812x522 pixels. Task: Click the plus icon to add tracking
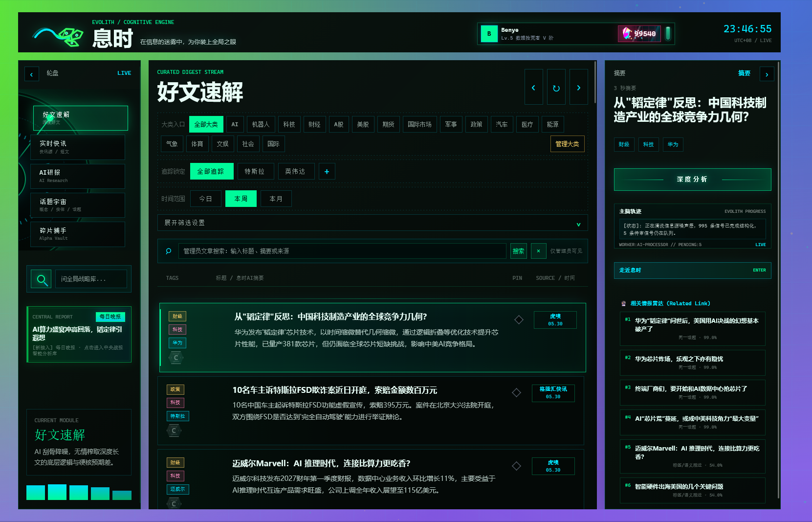click(x=327, y=171)
